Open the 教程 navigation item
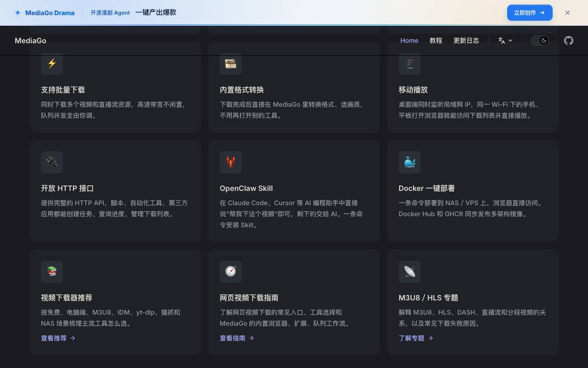The image size is (588, 368). [x=436, y=40]
